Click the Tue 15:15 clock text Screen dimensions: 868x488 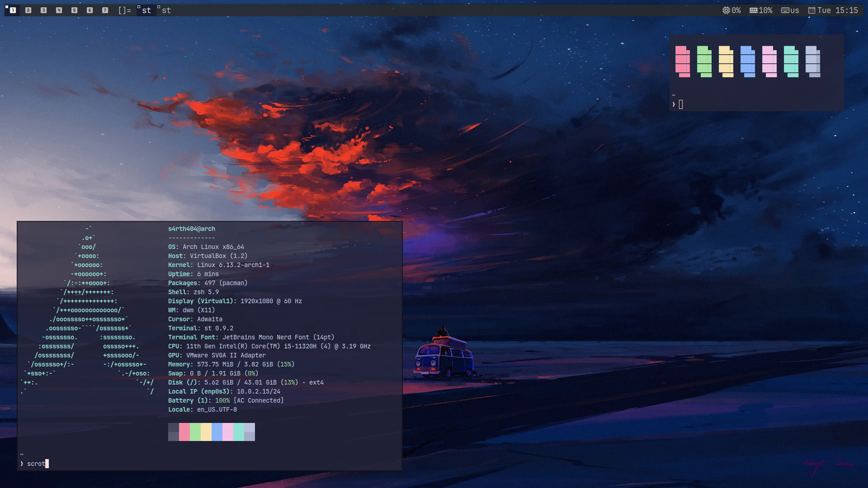click(x=838, y=10)
